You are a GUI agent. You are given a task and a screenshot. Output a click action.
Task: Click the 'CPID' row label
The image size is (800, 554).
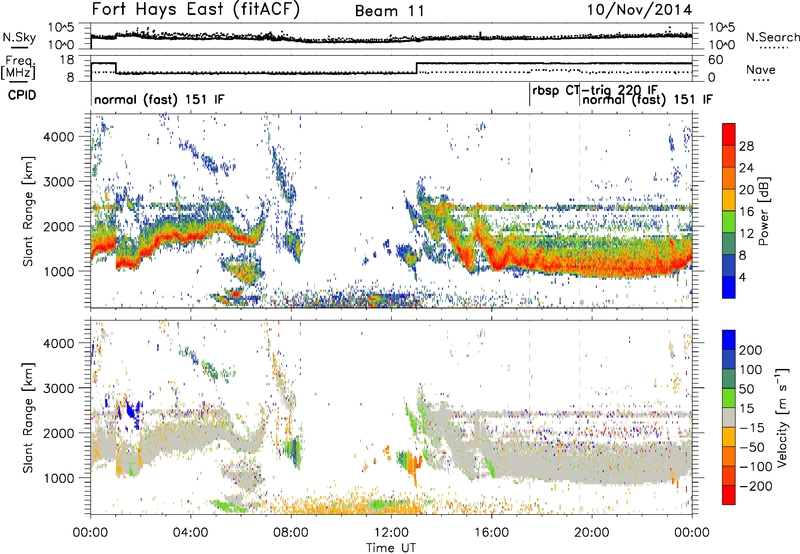coord(22,95)
